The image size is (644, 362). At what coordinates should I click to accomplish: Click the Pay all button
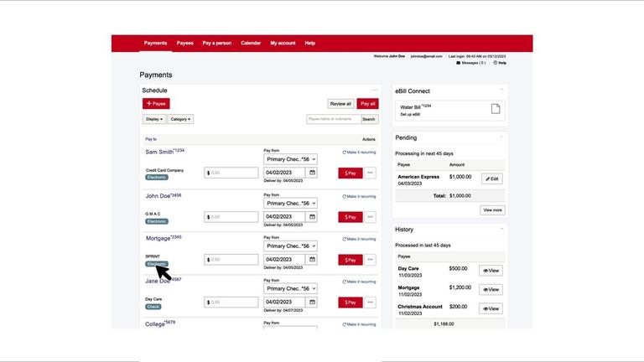pos(367,104)
